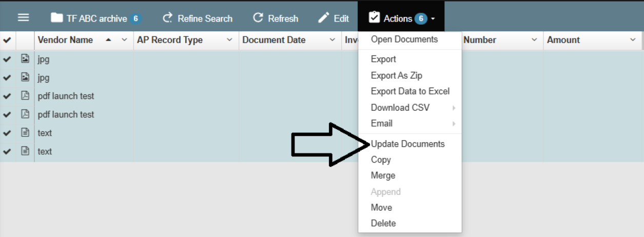Viewport: 644px width, 237px height.
Task: Click the Actions clipboard icon
Action: [x=375, y=18]
